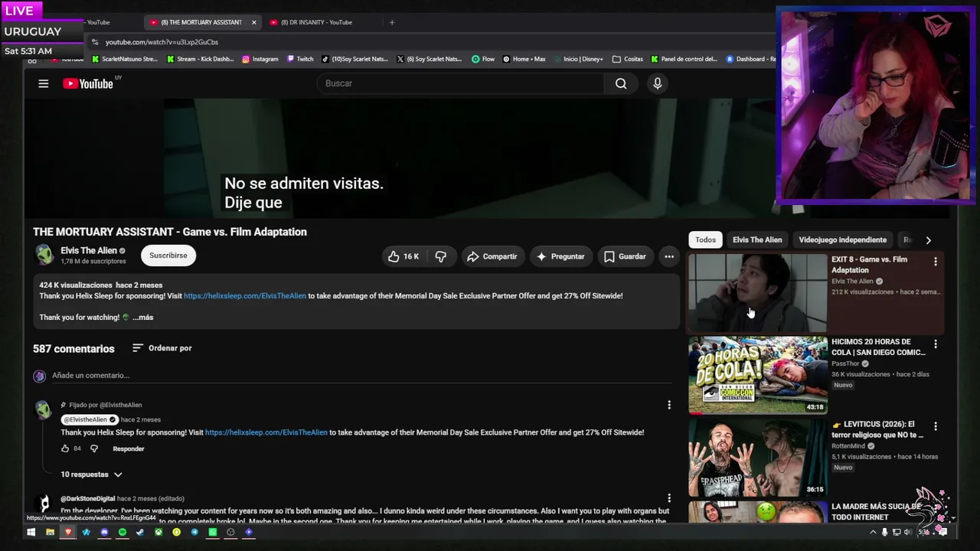The image size is (980, 551).
Task: Open Discord from the taskbar
Action: 105,532
